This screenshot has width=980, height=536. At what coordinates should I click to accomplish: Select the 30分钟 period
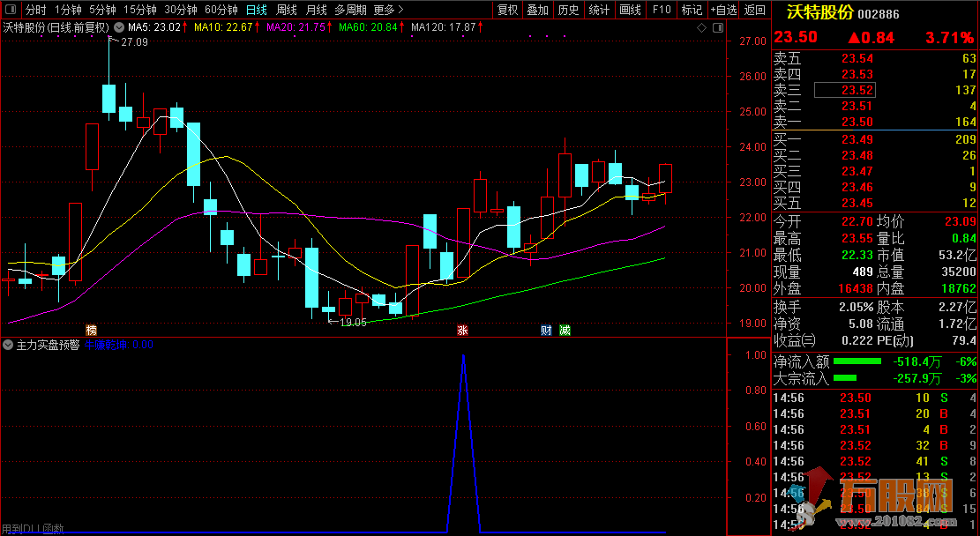181,10
